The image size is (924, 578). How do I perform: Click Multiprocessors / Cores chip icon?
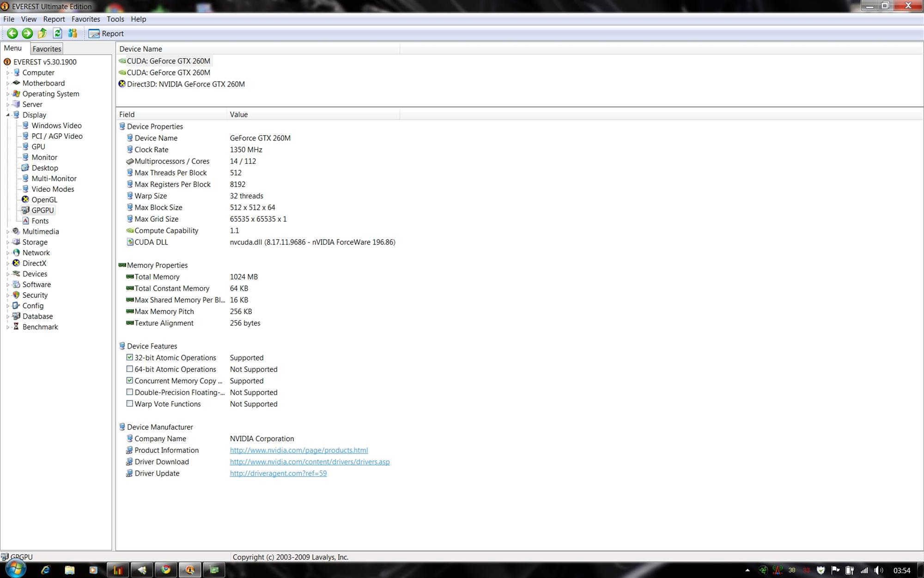point(130,161)
